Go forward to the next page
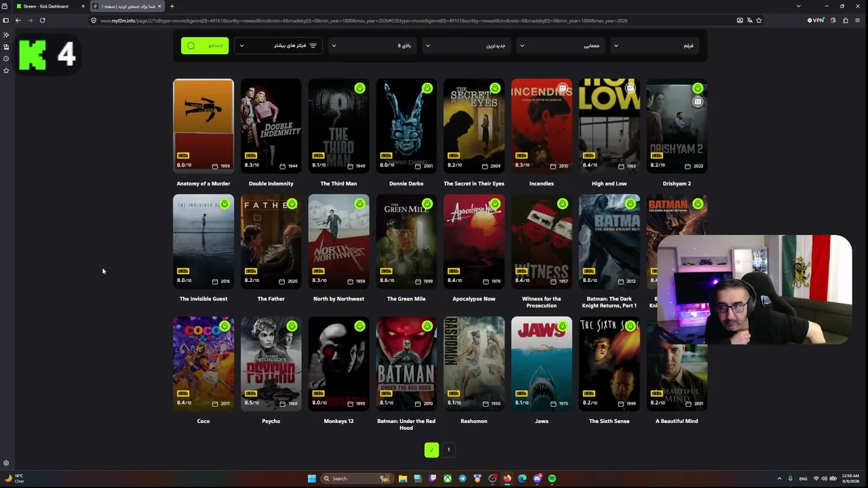 click(30, 20)
